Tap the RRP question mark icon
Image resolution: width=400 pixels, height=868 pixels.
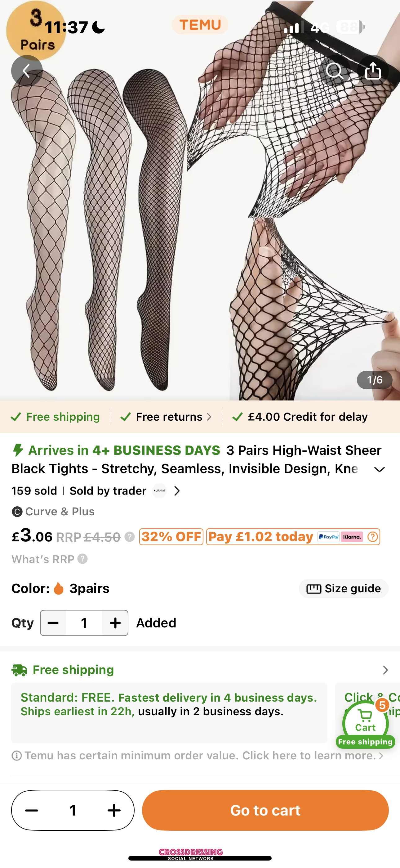(129, 537)
